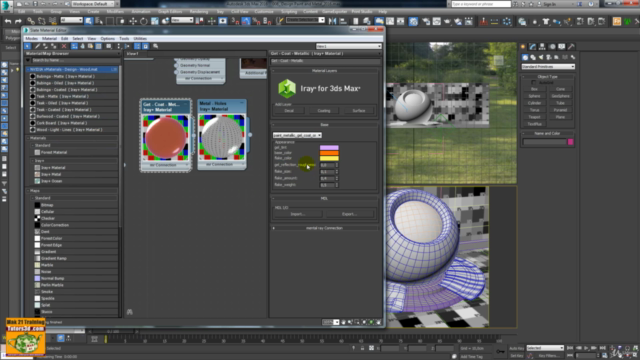Select the Select and Rotate tool

point(144,21)
